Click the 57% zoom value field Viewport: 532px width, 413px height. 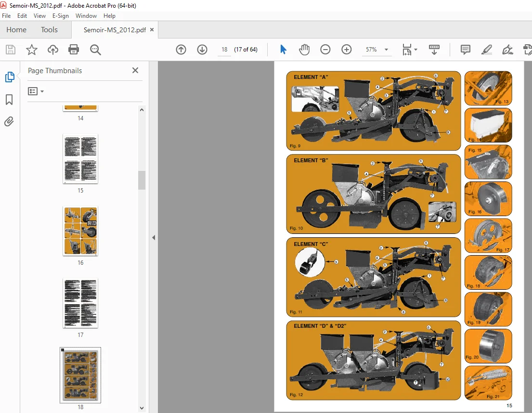371,50
